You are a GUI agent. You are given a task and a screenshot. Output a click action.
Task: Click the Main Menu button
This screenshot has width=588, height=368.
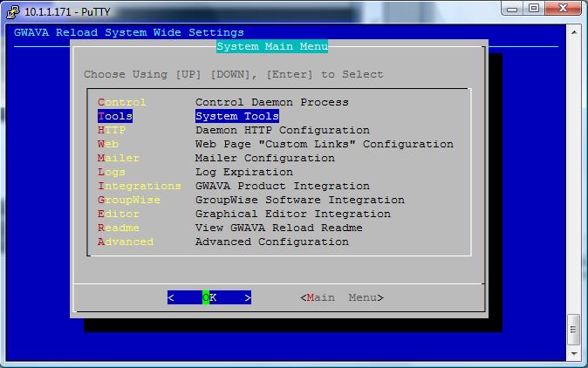pos(342,297)
